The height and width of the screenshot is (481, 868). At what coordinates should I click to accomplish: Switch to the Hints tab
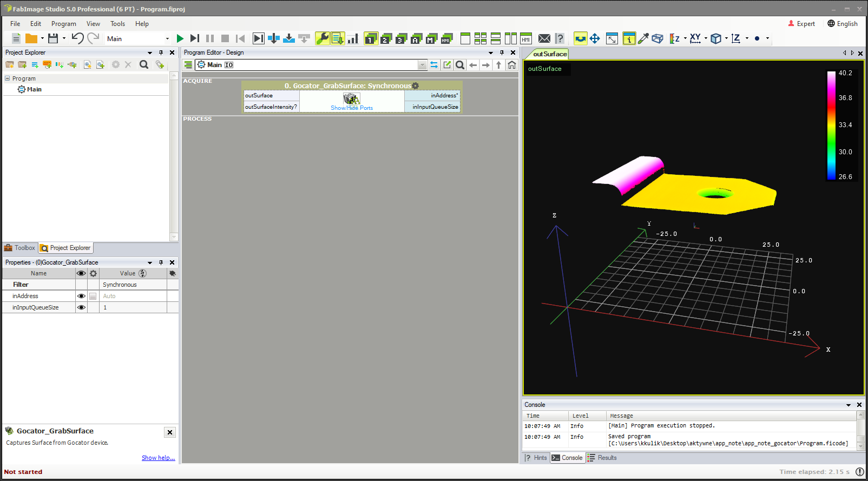536,458
